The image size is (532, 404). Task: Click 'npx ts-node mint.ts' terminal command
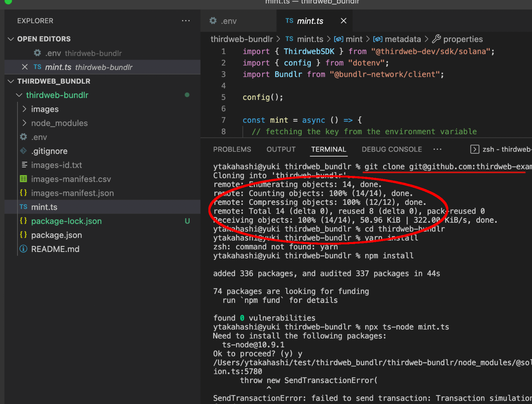(407, 327)
